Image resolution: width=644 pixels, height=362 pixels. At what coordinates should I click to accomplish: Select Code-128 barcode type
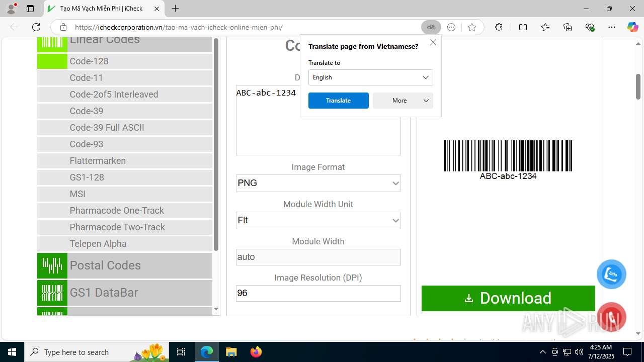[125, 61]
